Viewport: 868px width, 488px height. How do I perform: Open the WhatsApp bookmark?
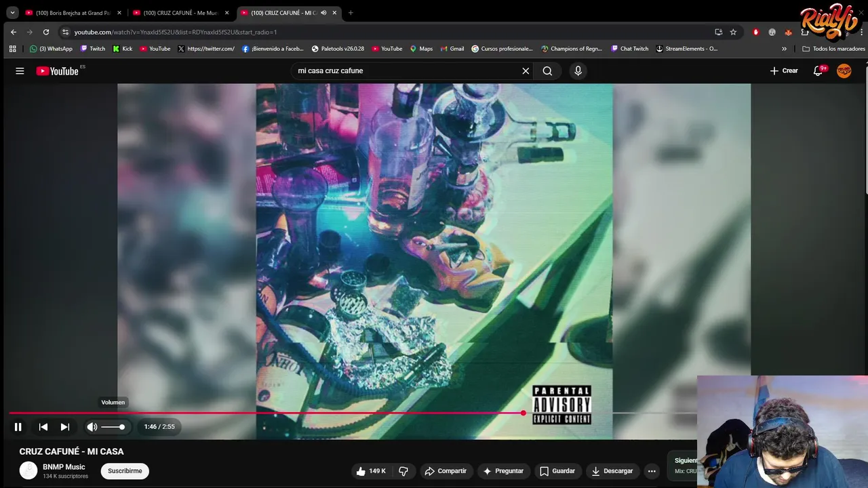(x=51, y=49)
